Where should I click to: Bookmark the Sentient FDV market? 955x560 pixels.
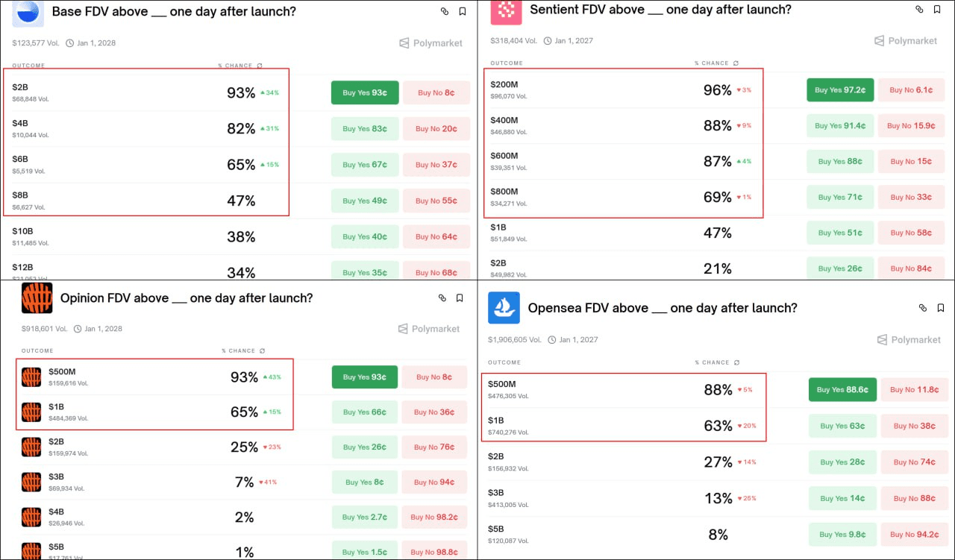click(x=937, y=10)
